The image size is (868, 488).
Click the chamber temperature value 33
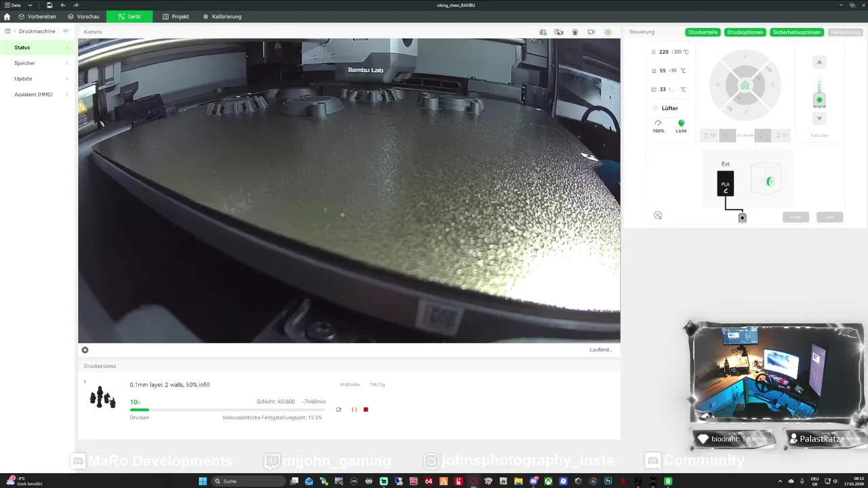pos(663,89)
